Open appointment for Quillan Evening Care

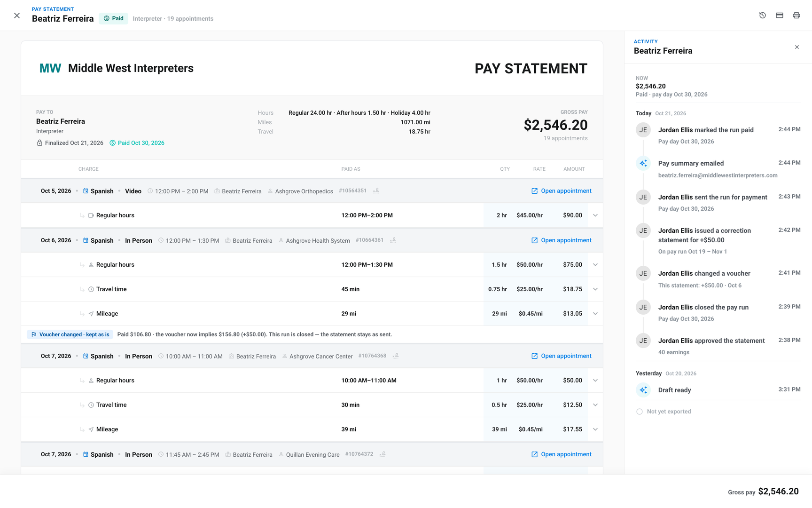(561, 454)
